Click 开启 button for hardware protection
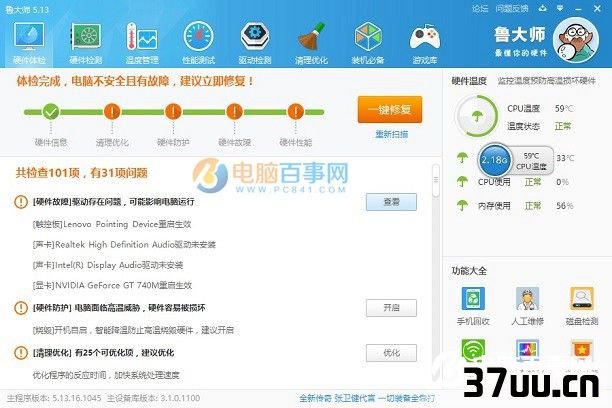 point(391,308)
